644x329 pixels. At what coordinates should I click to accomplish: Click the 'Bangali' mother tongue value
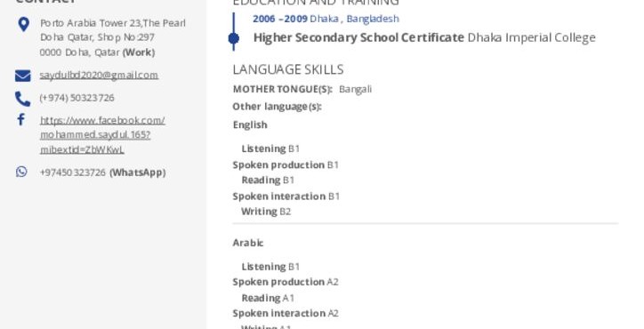coord(355,89)
